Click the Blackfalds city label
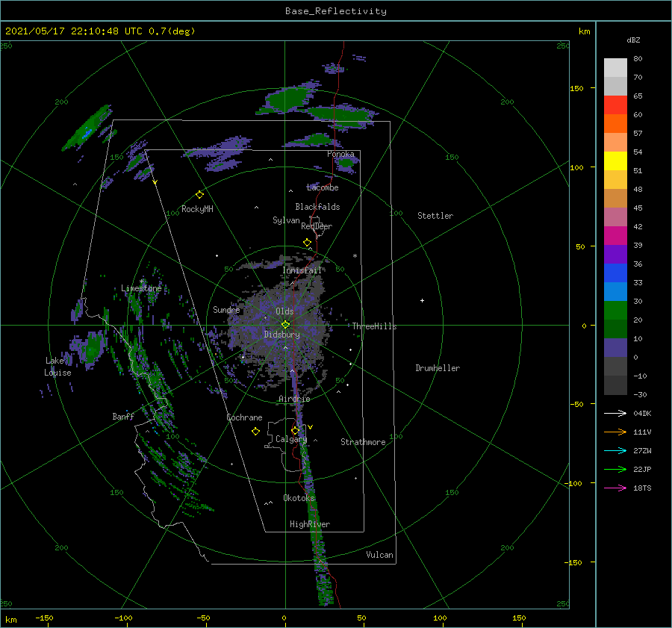Image resolution: width=672 pixels, height=628 pixels. coord(317,207)
